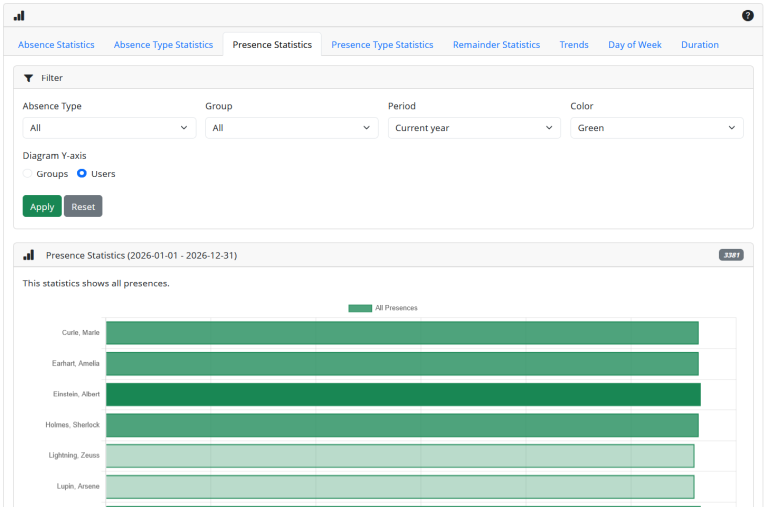Open the Color dropdown showing Green
Viewport: 768px width, 507px height.
(656, 128)
